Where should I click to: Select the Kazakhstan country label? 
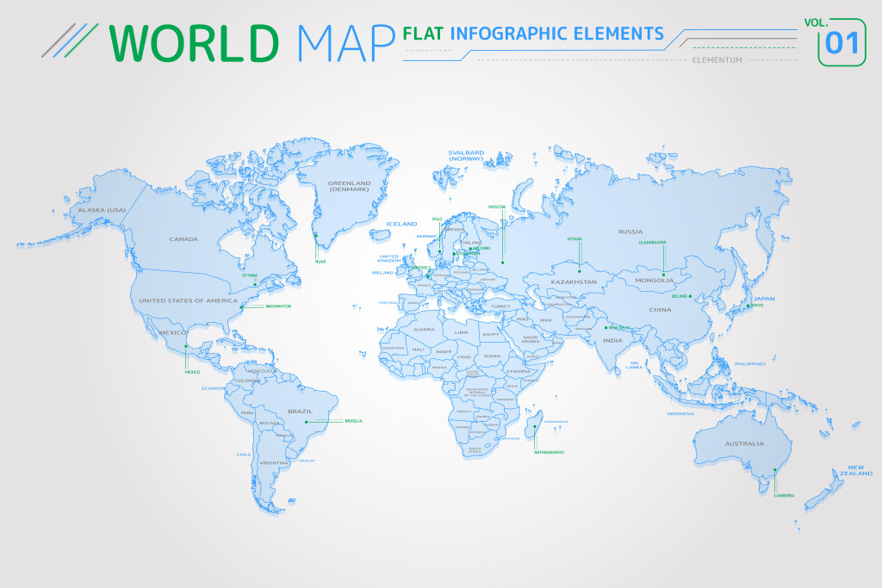pyautogui.click(x=574, y=282)
